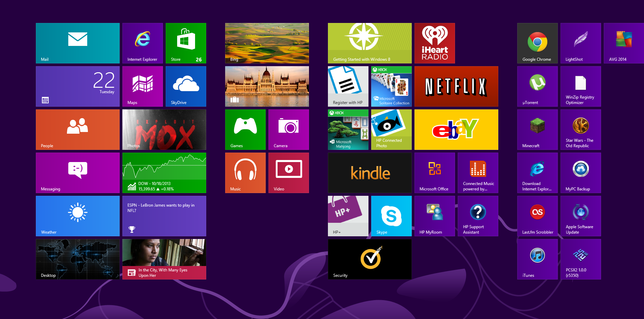Open µTorrent tile
The width and height of the screenshot is (644, 319).
537,86
